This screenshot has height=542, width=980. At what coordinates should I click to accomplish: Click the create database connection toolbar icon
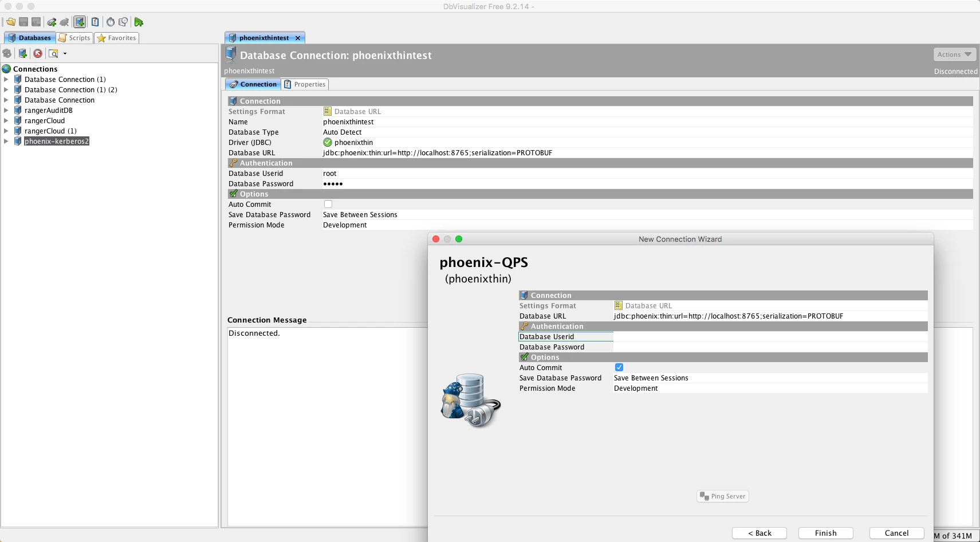click(80, 22)
